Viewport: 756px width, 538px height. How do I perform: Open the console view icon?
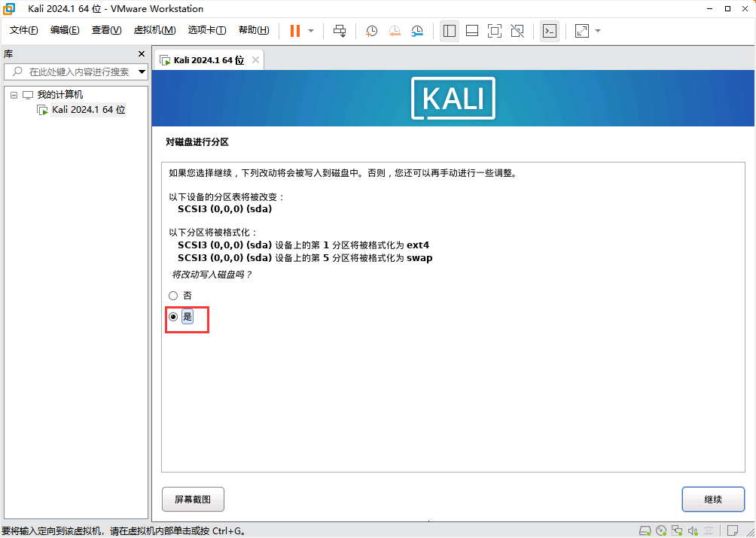pyautogui.click(x=550, y=31)
